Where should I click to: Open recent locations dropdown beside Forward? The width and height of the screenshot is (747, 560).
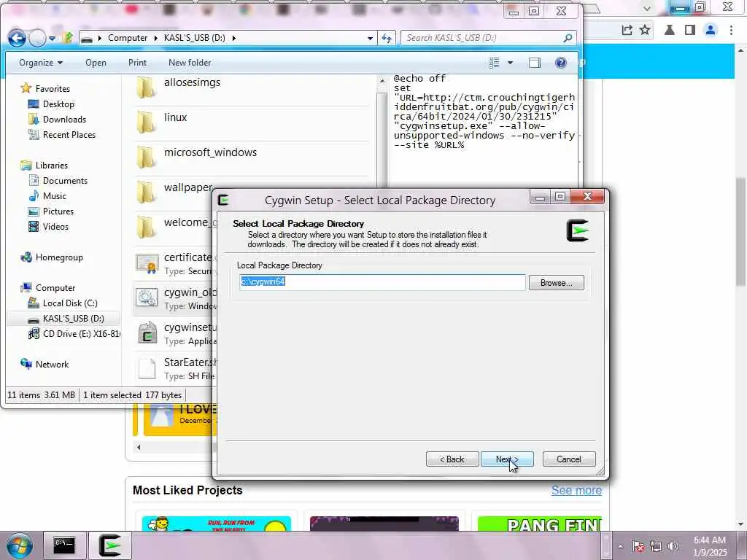click(x=52, y=38)
